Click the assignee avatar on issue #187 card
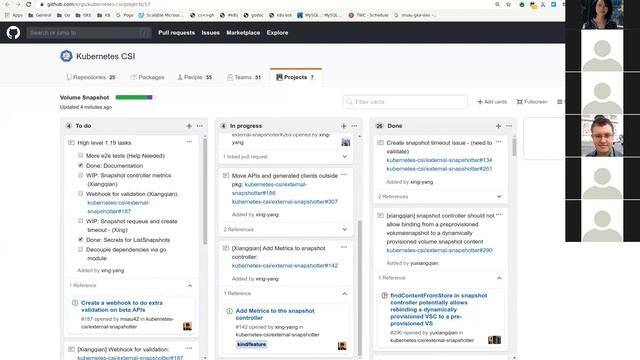Viewport: 640px width, 360px height. click(x=187, y=326)
